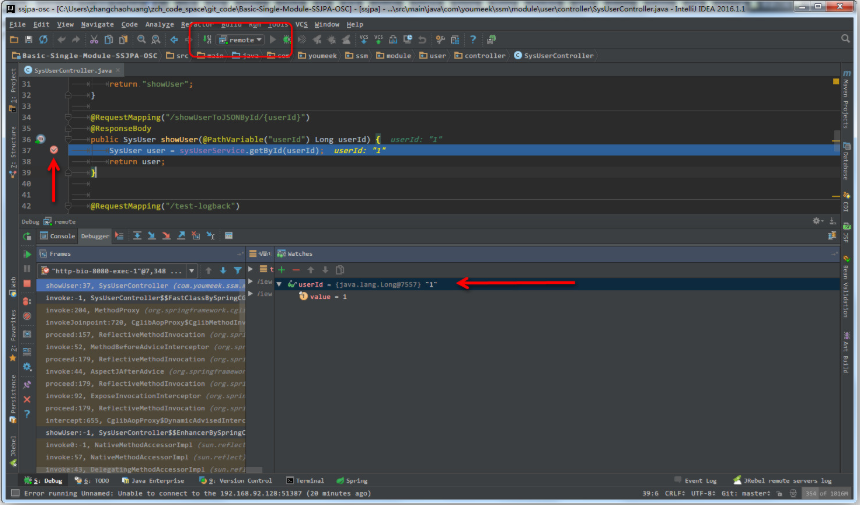Image resolution: width=860 pixels, height=505 pixels.
Task: Collapse the userId watch node
Action: click(279, 284)
